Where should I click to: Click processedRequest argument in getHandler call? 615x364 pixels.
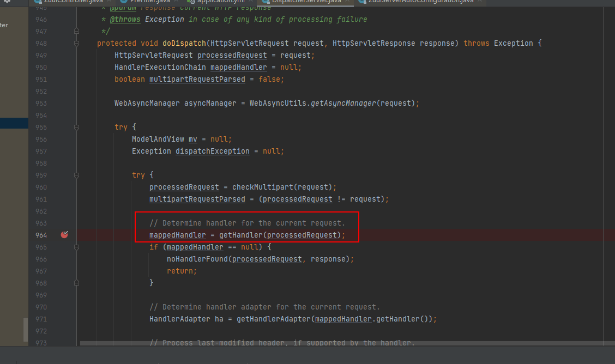(x=302, y=235)
